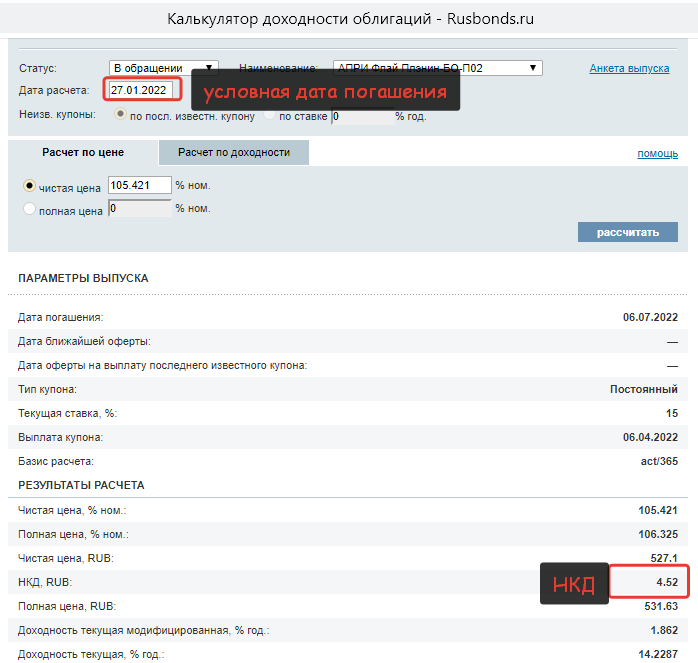Click the Полная цена, % ном. value 106.325
Viewport: 698px width, 663px height.
click(658, 534)
